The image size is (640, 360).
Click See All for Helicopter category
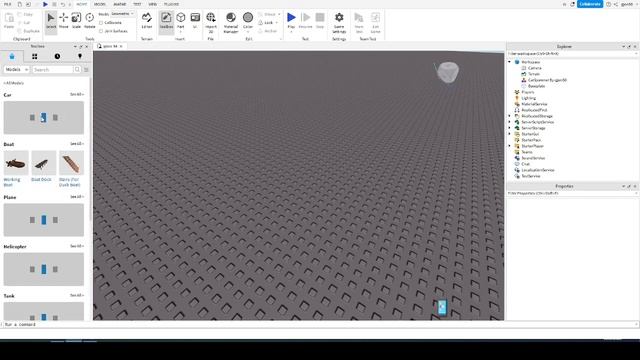[x=77, y=246]
